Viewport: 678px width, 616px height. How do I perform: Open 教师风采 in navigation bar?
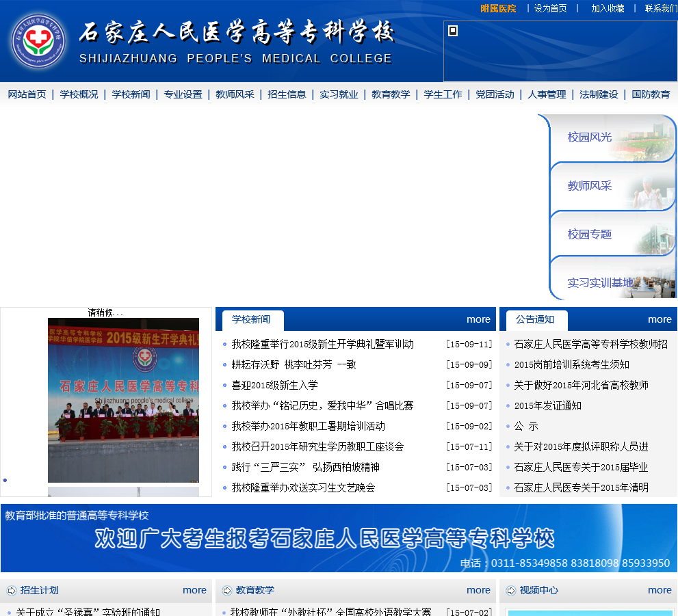[x=235, y=94]
